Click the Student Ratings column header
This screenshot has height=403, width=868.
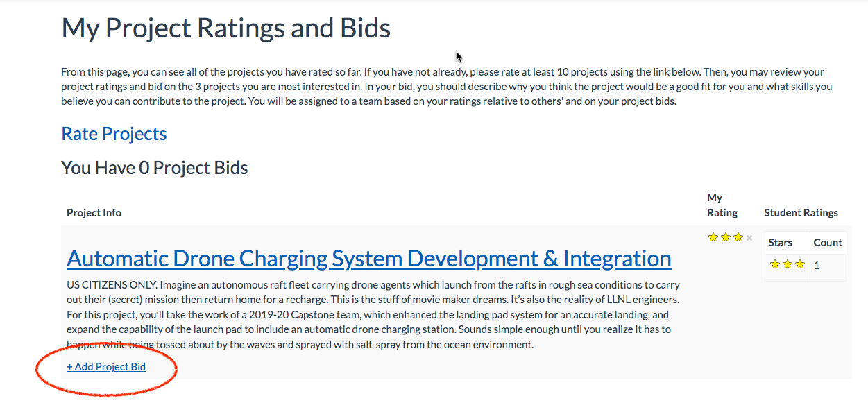801,213
